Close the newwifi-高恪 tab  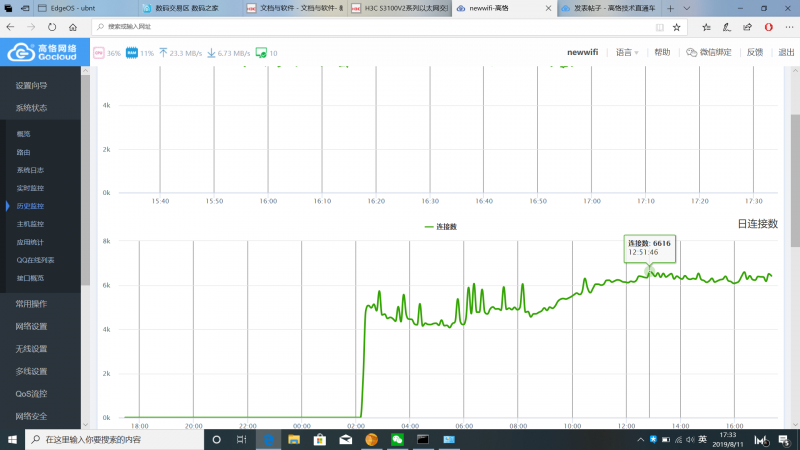548,8
